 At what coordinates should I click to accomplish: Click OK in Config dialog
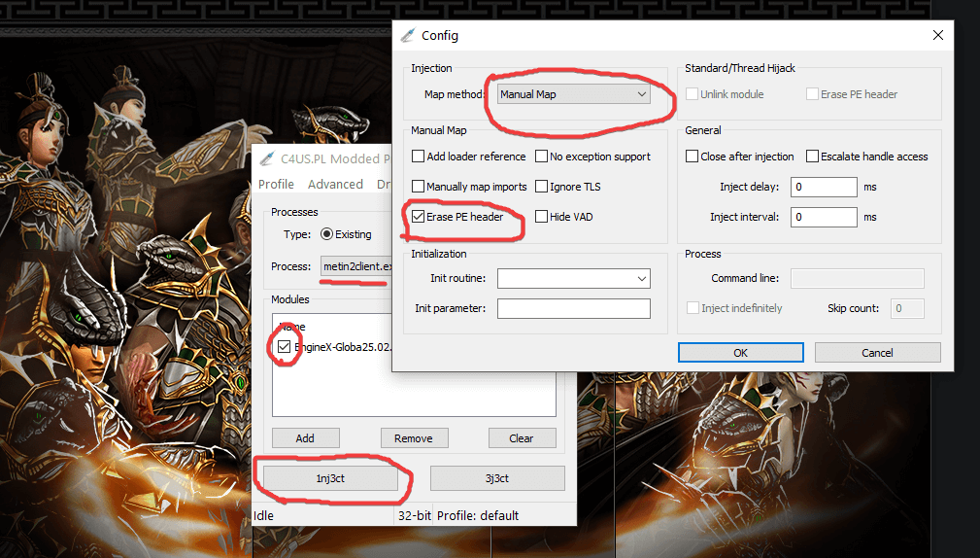(741, 353)
